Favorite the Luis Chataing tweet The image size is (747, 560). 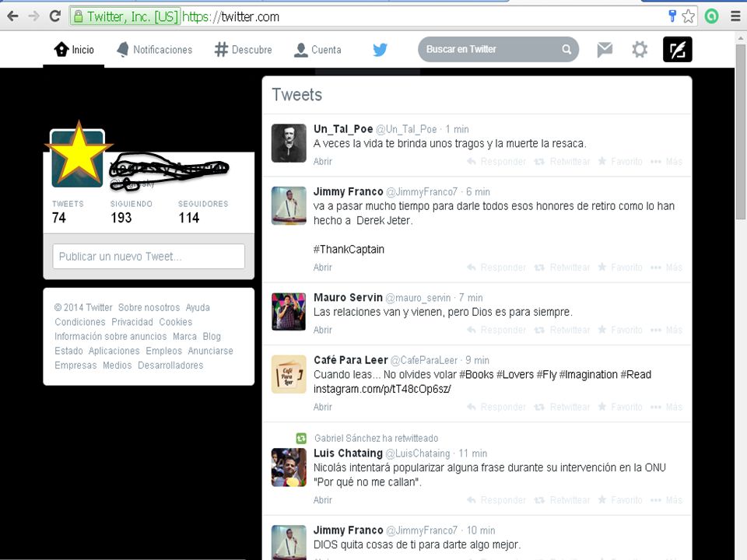[x=620, y=500]
